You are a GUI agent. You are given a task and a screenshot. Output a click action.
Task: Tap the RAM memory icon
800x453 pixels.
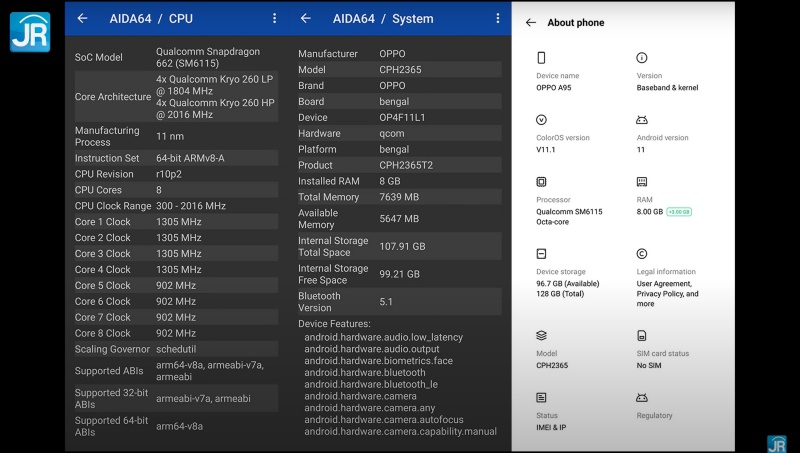tap(642, 182)
